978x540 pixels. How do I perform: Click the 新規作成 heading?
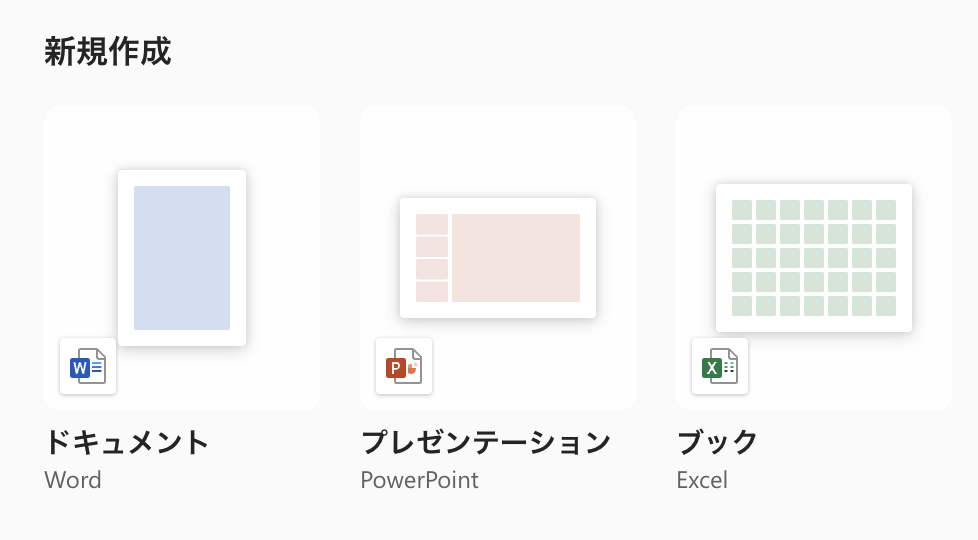point(108,51)
